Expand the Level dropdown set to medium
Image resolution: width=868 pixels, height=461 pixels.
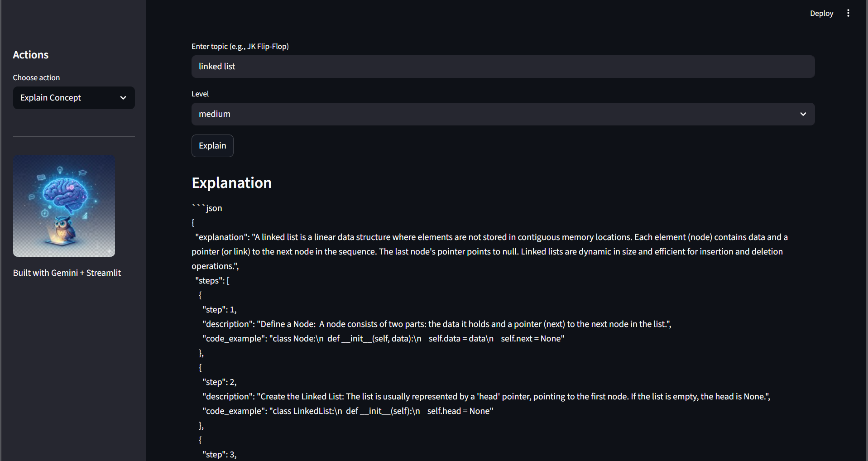[x=503, y=114]
